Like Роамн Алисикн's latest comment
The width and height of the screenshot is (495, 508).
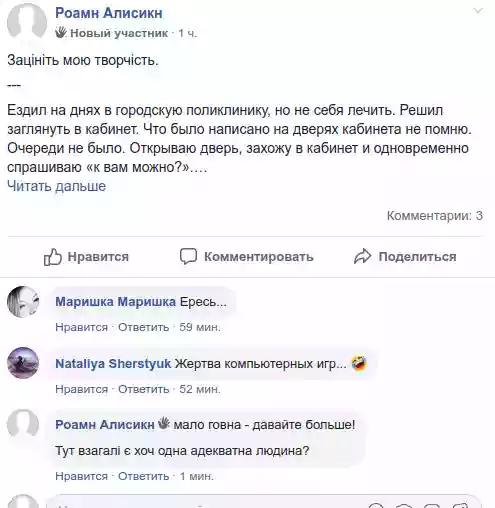(x=81, y=476)
